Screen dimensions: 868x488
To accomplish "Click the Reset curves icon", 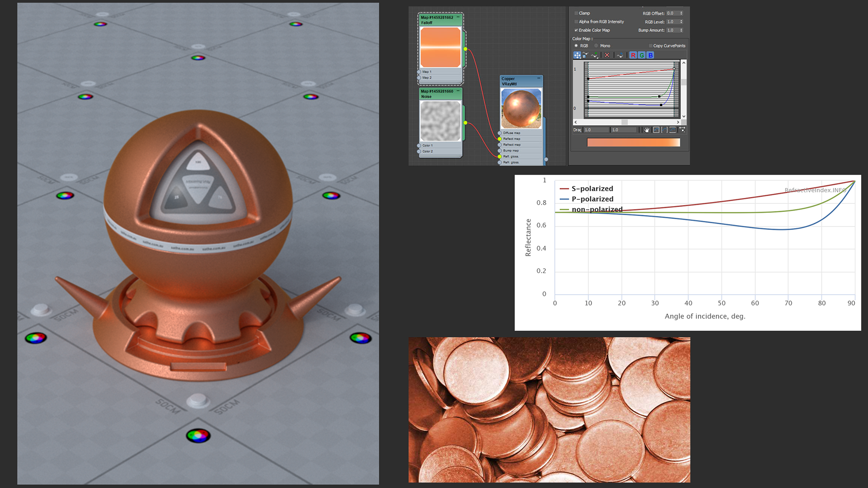I will (620, 55).
